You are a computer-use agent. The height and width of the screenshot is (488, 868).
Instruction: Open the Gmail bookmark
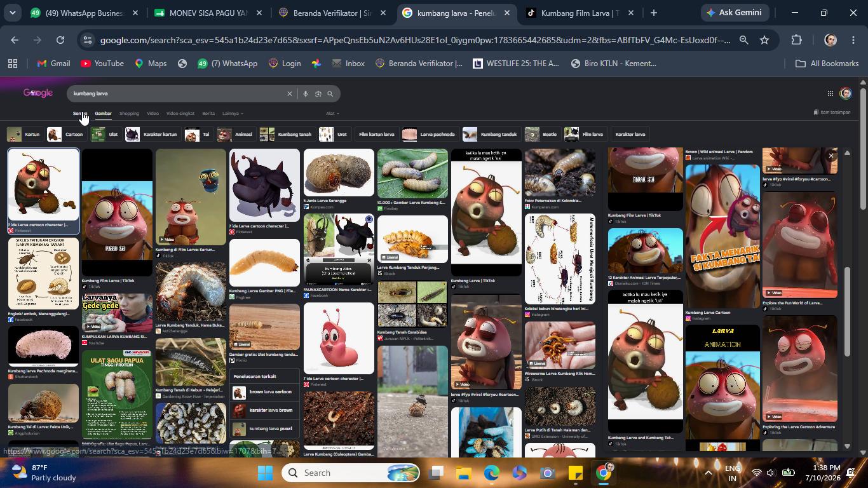tap(53, 64)
